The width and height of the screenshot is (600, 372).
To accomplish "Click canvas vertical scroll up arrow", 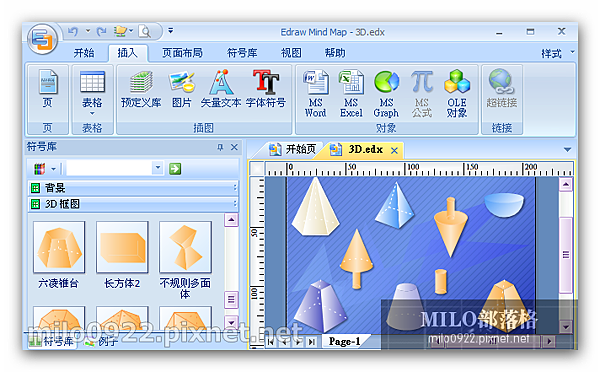I will [x=566, y=185].
